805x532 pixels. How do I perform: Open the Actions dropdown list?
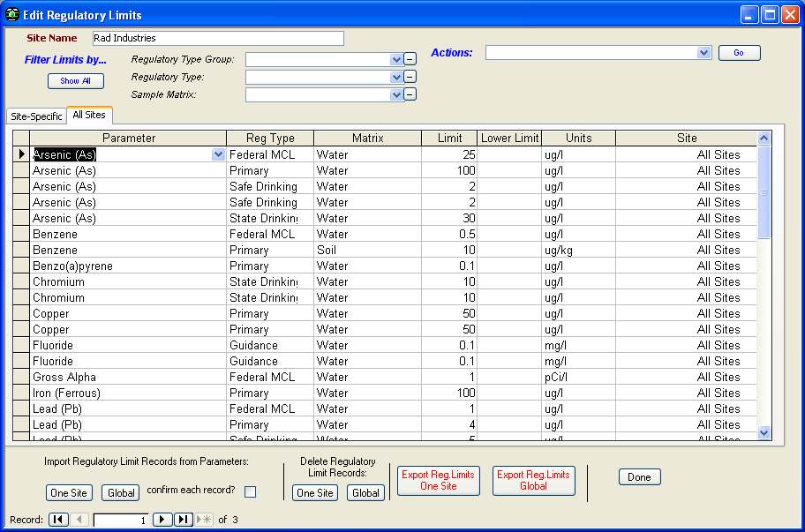703,52
